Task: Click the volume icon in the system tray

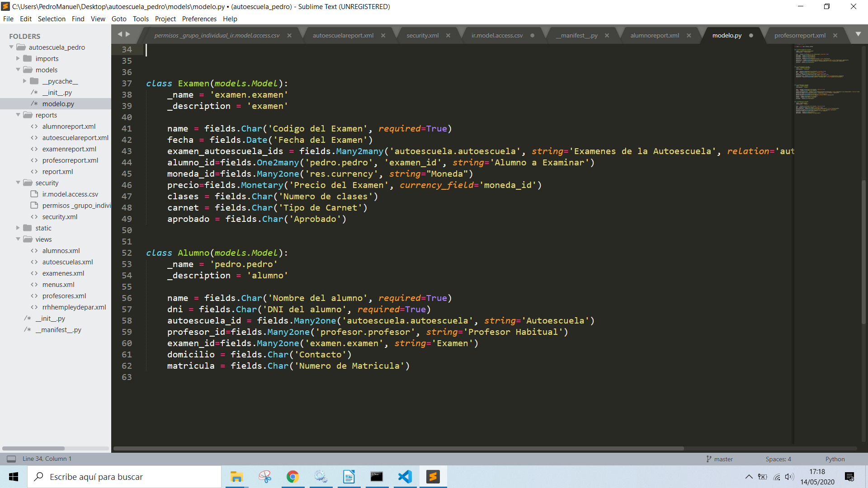Action: coord(789,477)
